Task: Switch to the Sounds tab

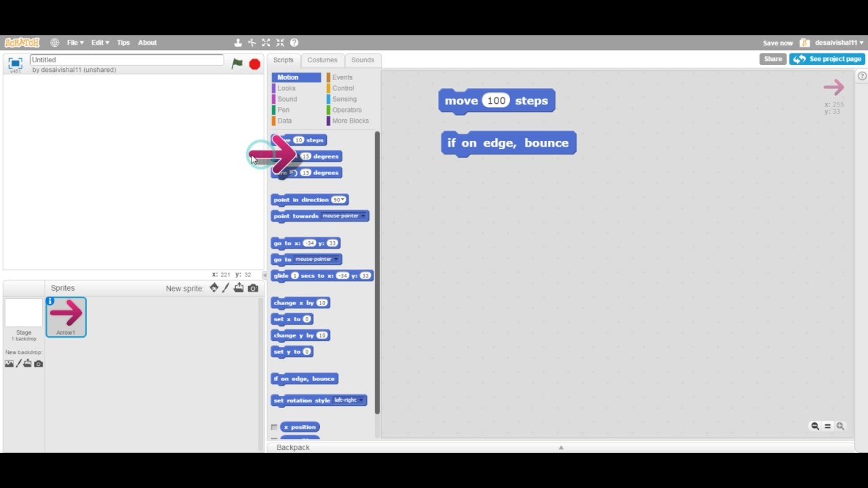Action: click(363, 60)
